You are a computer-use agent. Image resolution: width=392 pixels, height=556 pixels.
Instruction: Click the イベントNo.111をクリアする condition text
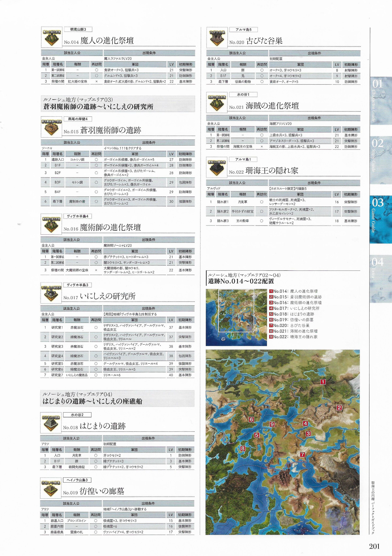(122, 148)
